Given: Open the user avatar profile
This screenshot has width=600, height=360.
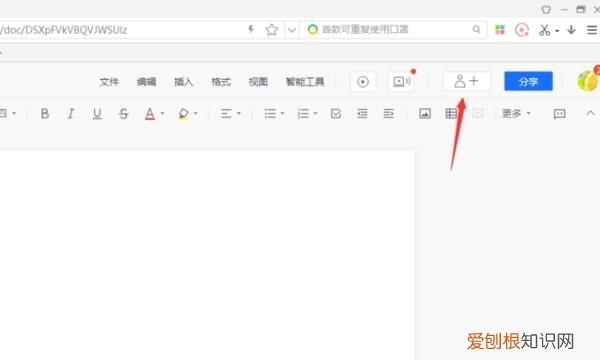Looking at the screenshot, I should [588, 81].
